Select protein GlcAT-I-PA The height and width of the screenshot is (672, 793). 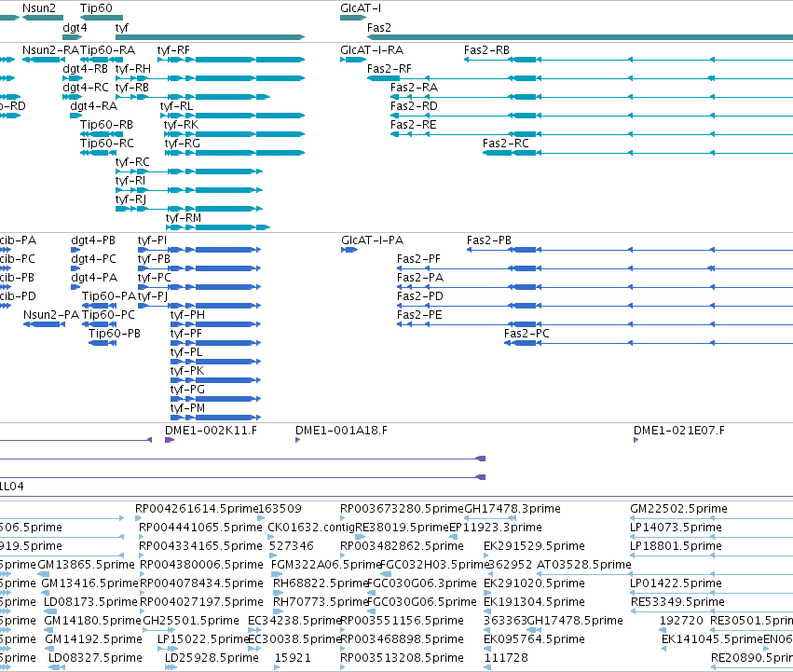[x=372, y=240]
